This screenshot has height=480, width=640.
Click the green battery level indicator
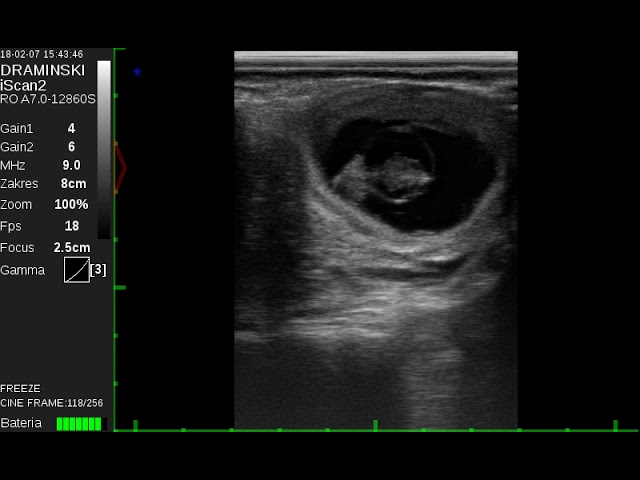click(79, 424)
